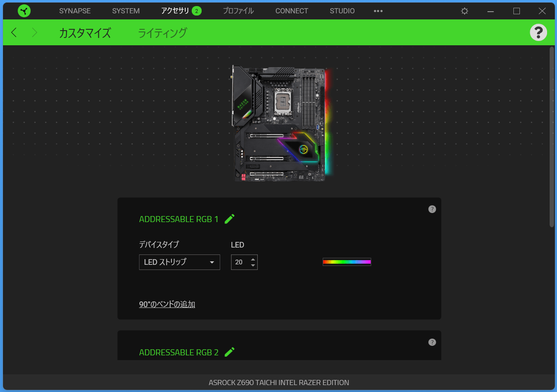Select the アクセサリ tab
Viewport: 557px width, 392px height.
[x=175, y=11]
